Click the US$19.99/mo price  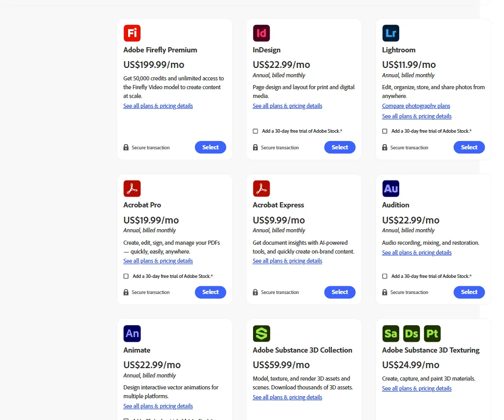pyautogui.click(x=151, y=220)
